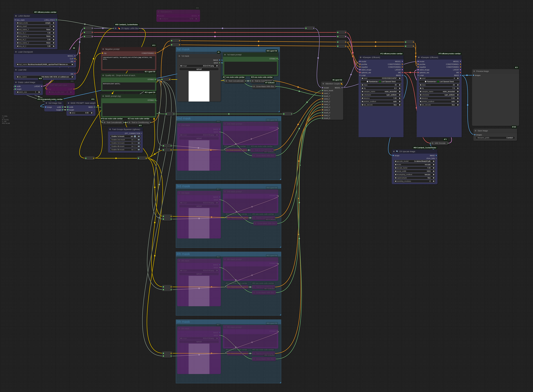Click the magnifier icon on CR Upscale Image

397,151
